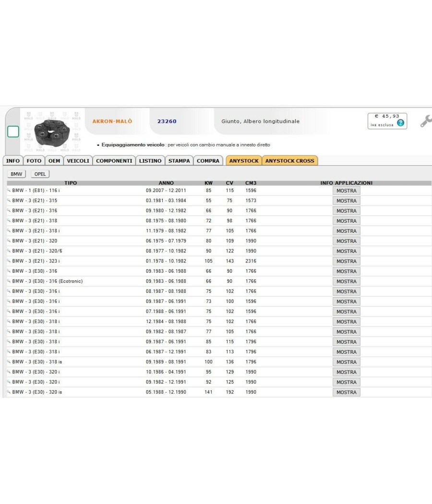Click the ANNO column header

point(166,183)
